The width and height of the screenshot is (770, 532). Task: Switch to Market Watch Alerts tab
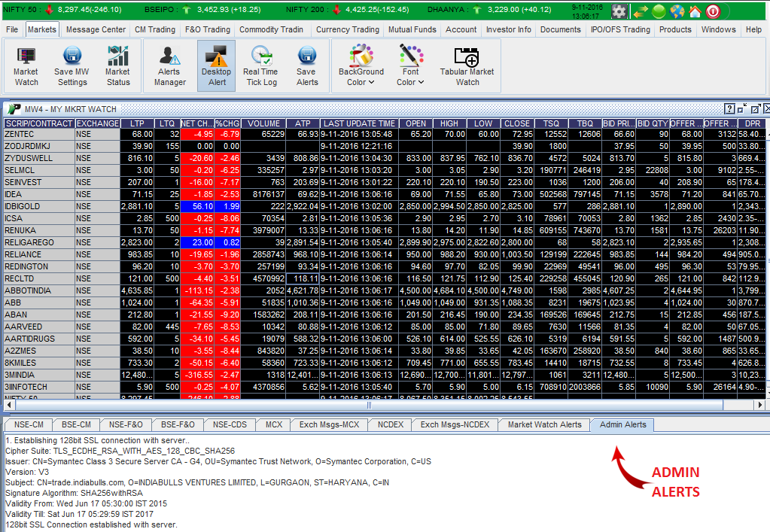tap(544, 424)
